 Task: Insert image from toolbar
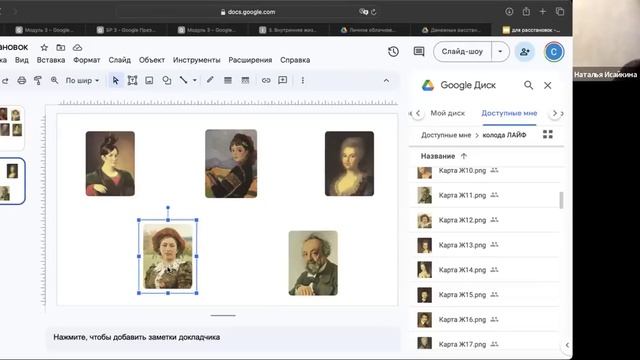pos(149,81)
